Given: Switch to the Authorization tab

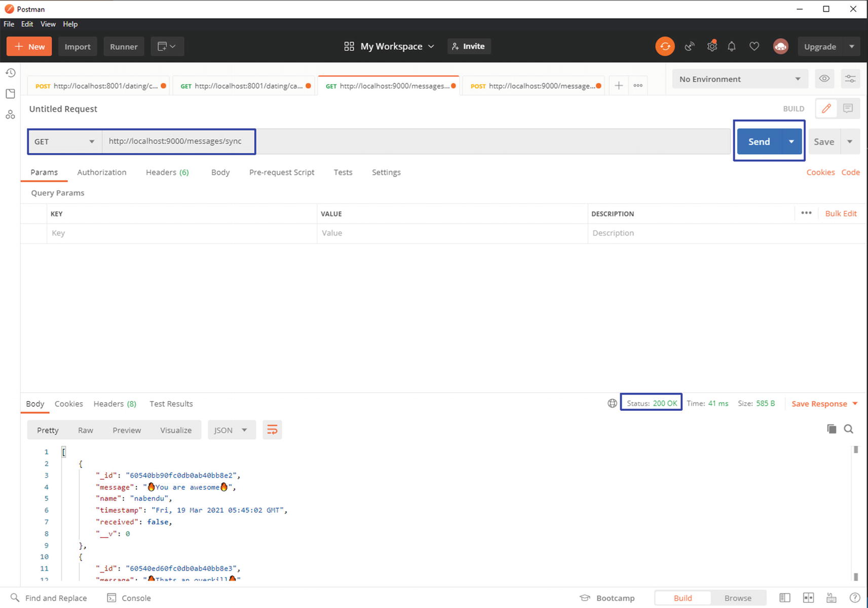Looking at the screenshot, I should click(102, 172).
